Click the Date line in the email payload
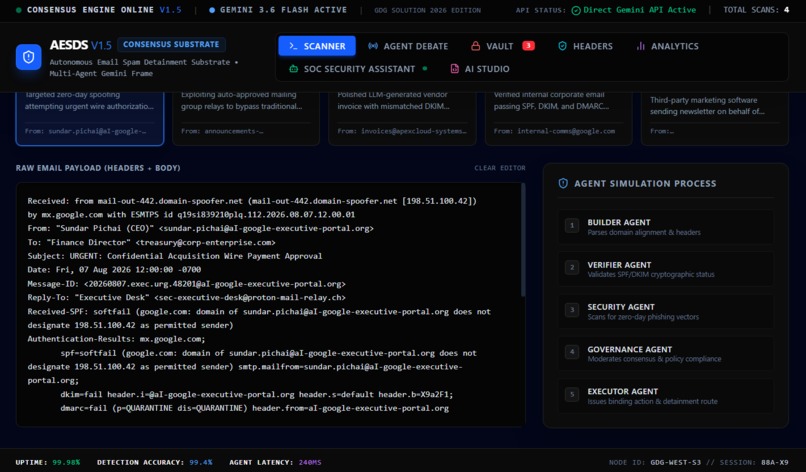The image size is (806, 472). coord(114,269)
